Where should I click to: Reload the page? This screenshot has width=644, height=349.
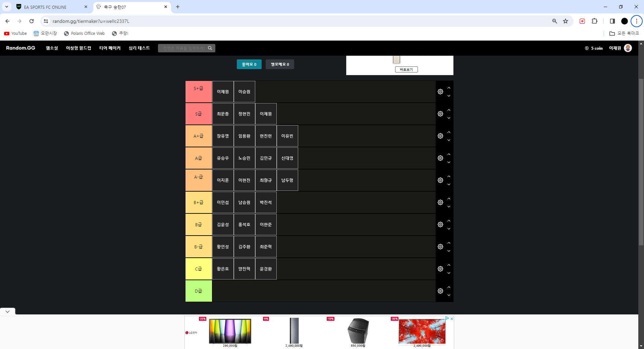pyautogui.click(x=32, y=21)
